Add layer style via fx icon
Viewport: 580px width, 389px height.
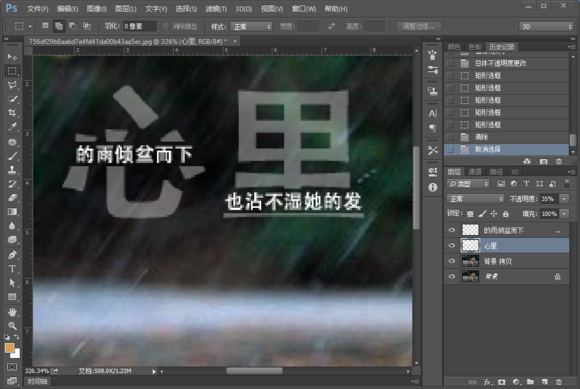488,382
